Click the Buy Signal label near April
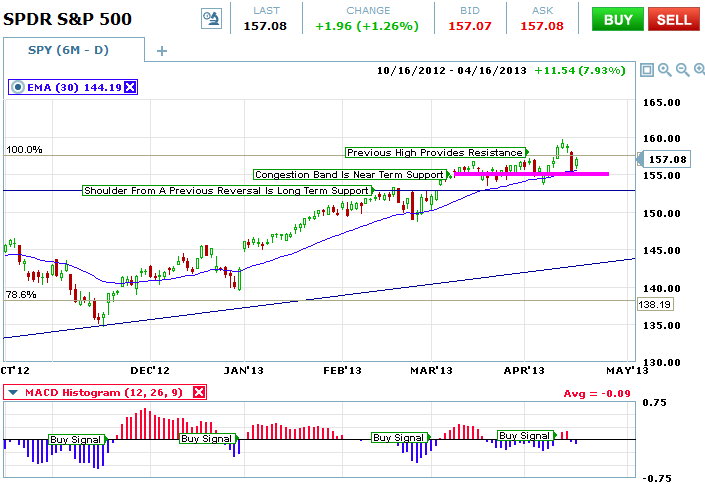Screen dimensions: 705x484 [x=525, y=435]
